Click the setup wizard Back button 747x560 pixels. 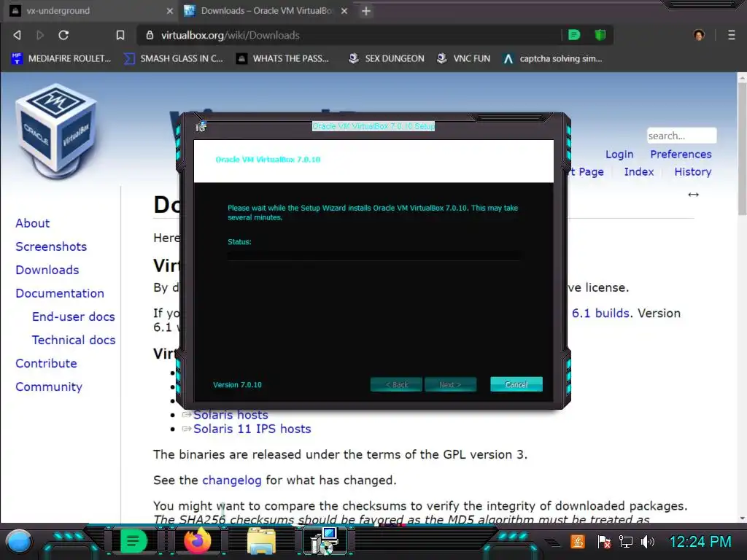[396, 384]
